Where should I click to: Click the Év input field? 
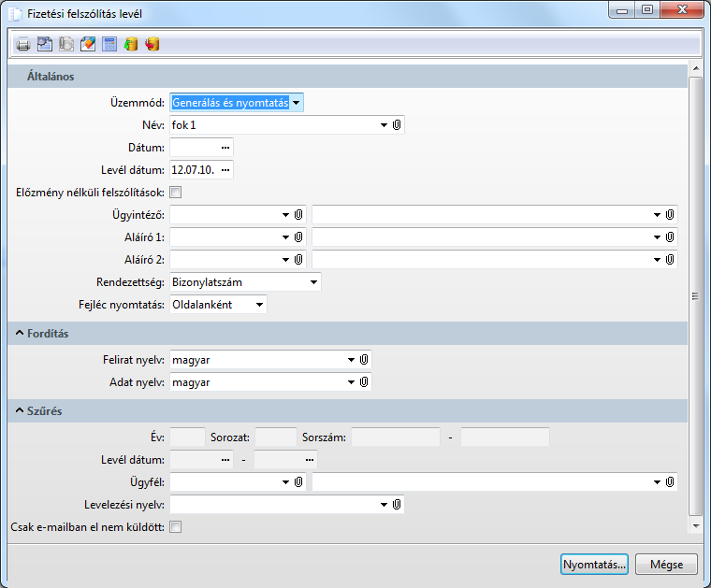[x=188, y=437]
